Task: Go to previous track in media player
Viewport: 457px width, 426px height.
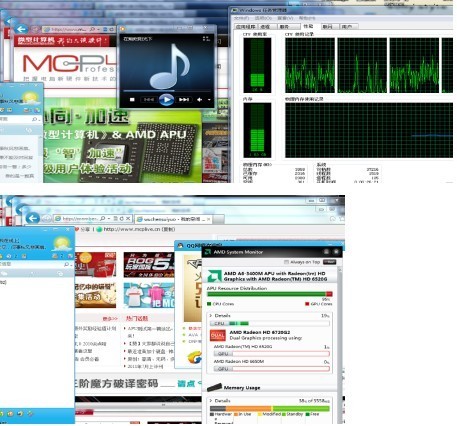Action: (149, 99)
